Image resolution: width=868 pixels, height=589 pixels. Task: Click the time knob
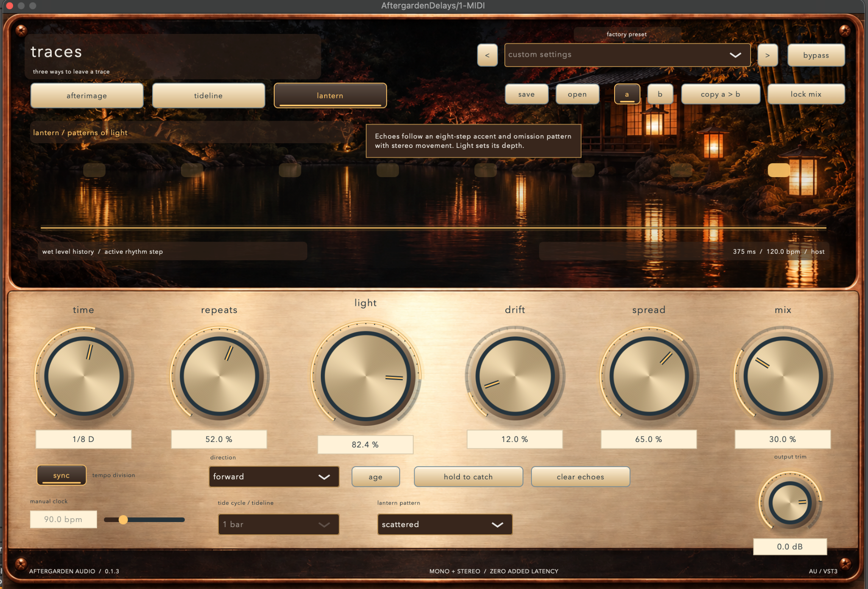(84, 376)
